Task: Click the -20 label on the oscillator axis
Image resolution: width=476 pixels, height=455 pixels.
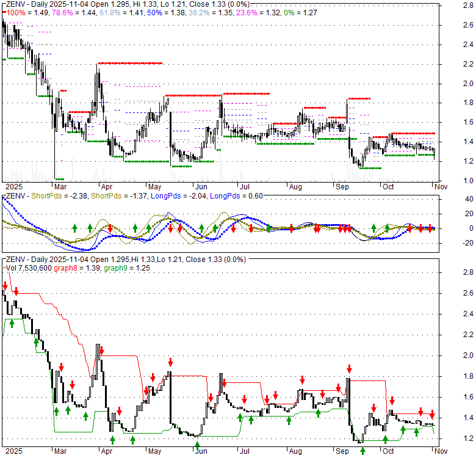Action: click(x=468, y=243)
